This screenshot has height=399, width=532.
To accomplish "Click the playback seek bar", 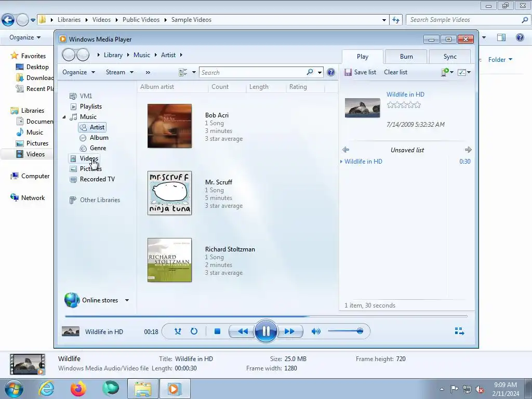I will 266,316.
